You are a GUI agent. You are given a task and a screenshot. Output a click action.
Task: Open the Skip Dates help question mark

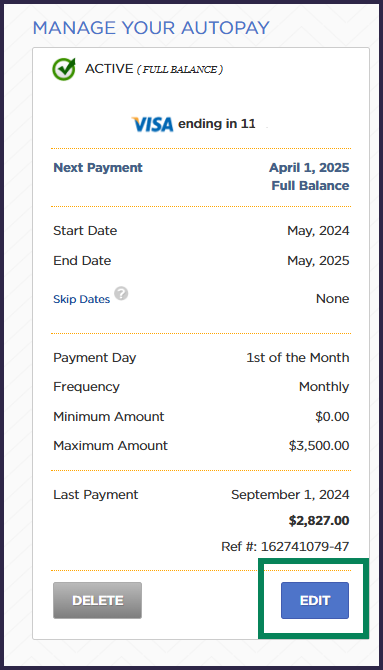coord(121,294)
